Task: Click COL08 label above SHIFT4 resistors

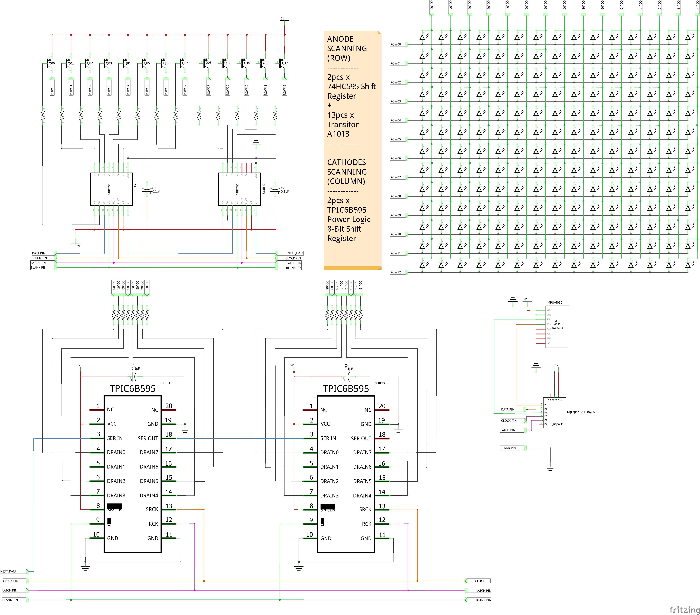Action: point(327,288)
